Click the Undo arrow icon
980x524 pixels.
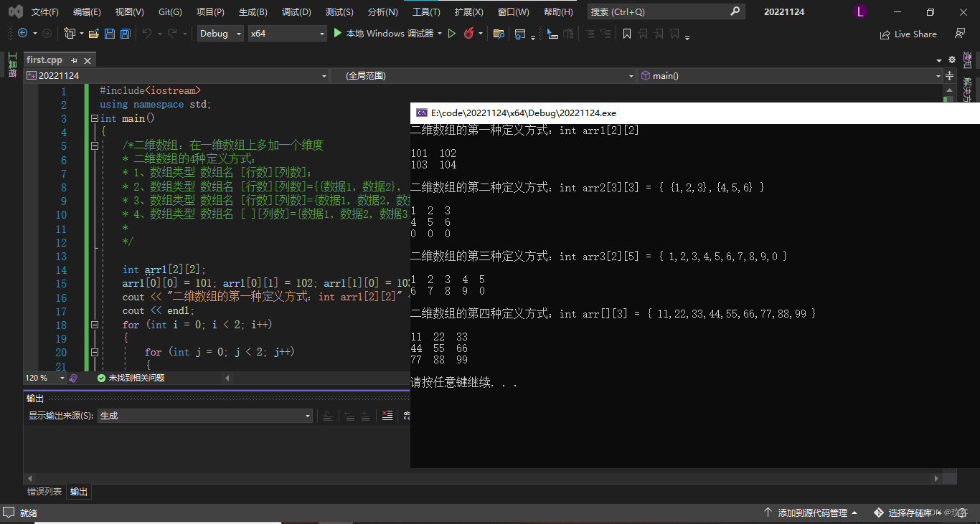coord(147,34)
